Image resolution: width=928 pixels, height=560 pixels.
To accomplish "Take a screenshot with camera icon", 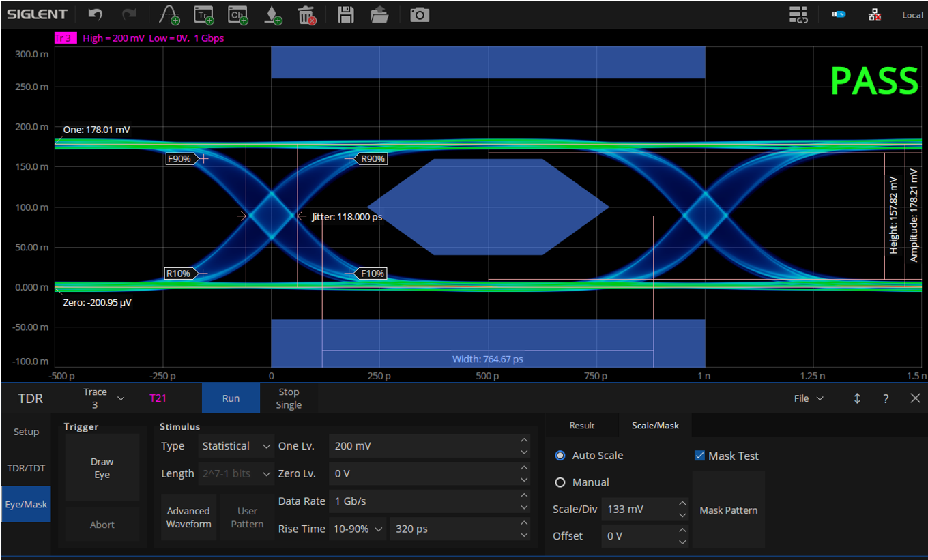I will 420,14.
